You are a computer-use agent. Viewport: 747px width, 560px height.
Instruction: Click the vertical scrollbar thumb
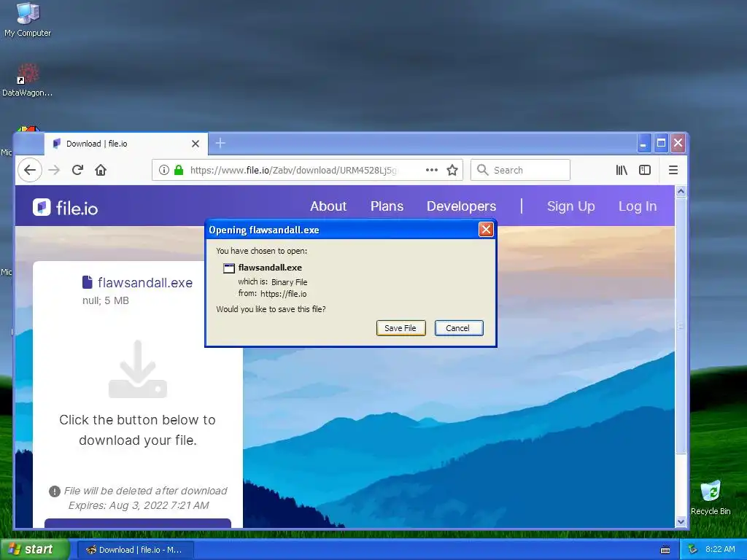click(x=681, y=326)
